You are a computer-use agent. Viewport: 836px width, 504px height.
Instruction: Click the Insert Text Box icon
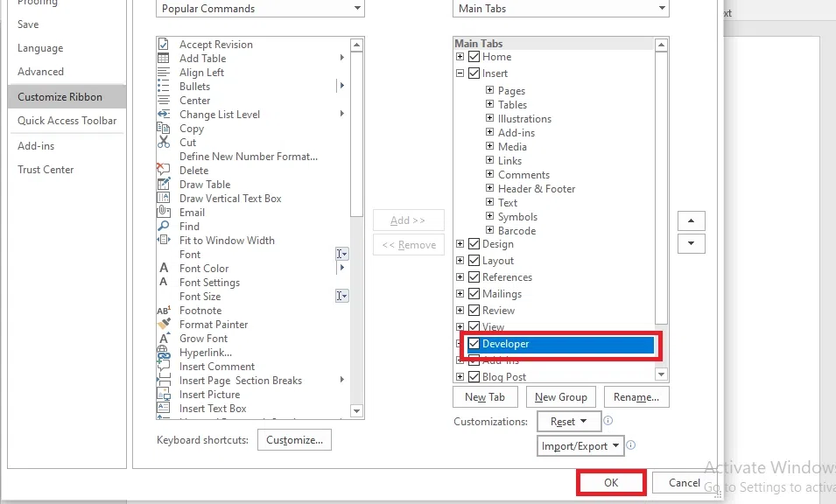[x=163, y=408]
